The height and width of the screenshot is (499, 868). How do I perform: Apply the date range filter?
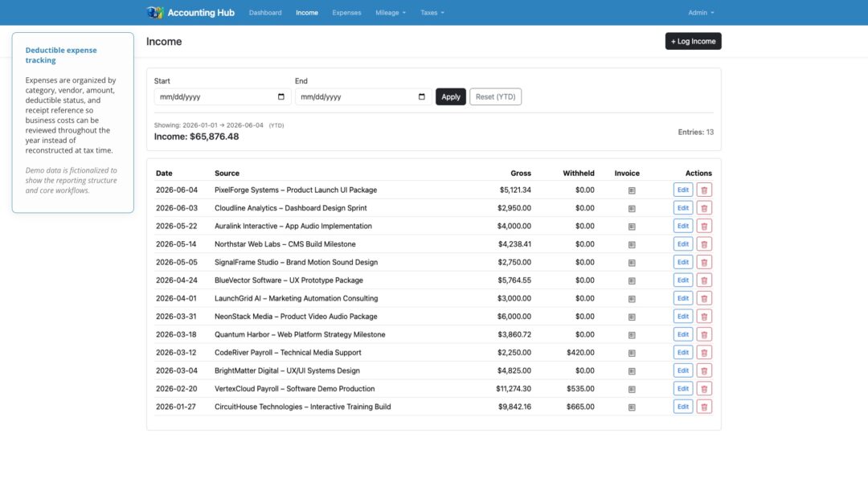click(451, 96)
